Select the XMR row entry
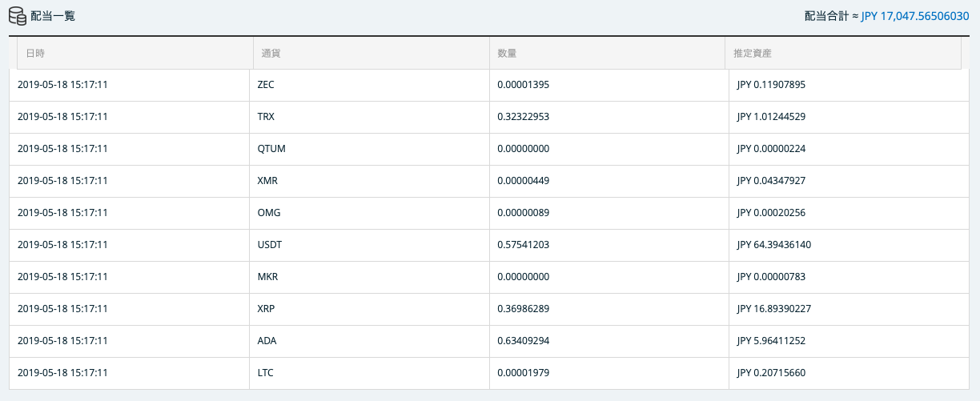980x401 pixels. (267, 181)
